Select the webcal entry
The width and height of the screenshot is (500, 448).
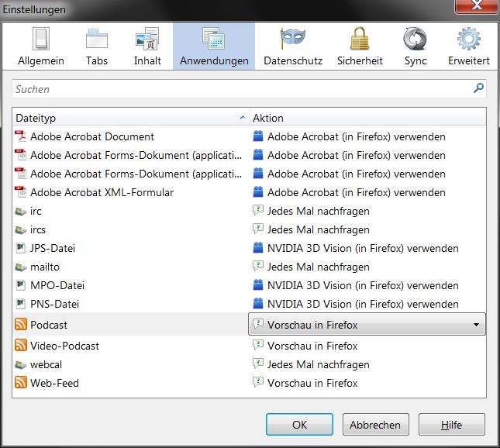coord(249,364)
